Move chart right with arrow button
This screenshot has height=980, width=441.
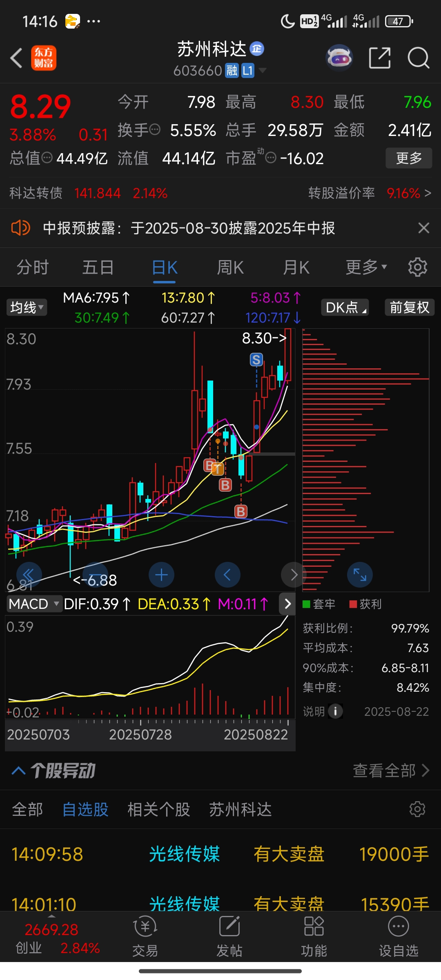pos(293,575)
